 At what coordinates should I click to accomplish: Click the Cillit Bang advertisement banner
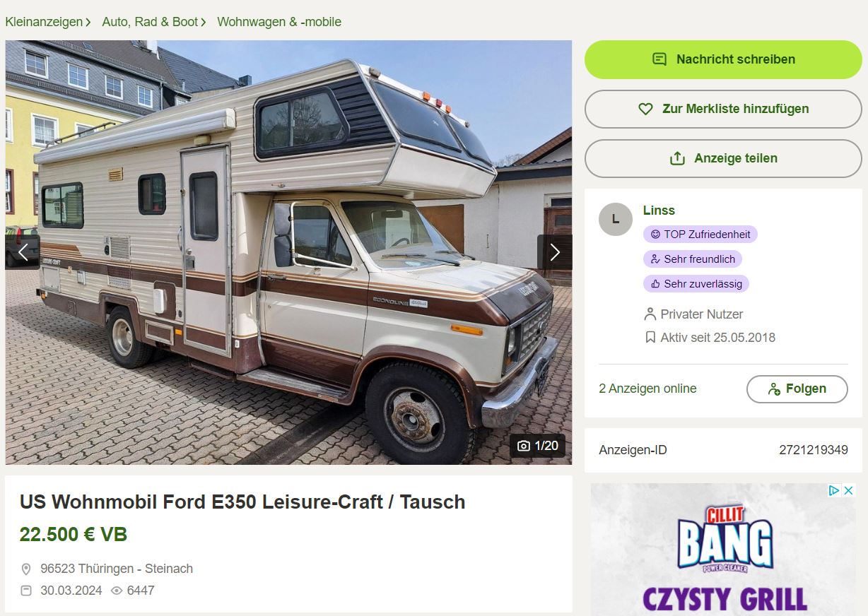[x=723, y=550]
